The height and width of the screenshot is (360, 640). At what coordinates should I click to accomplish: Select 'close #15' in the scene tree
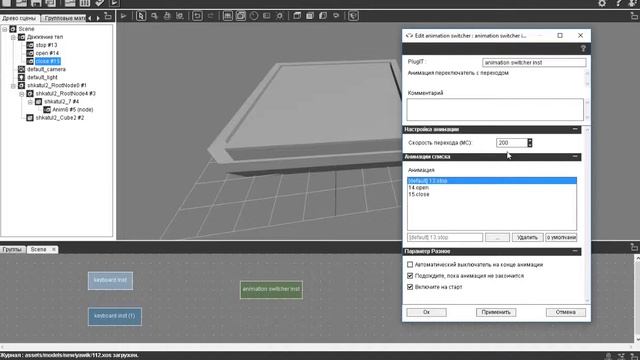point(48,61)
